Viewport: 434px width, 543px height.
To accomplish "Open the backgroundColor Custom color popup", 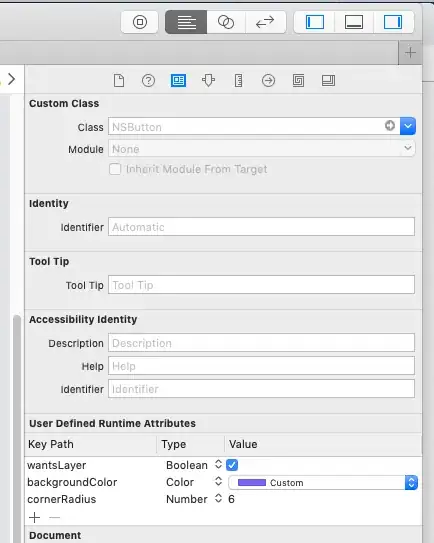I will click(323, 483).
